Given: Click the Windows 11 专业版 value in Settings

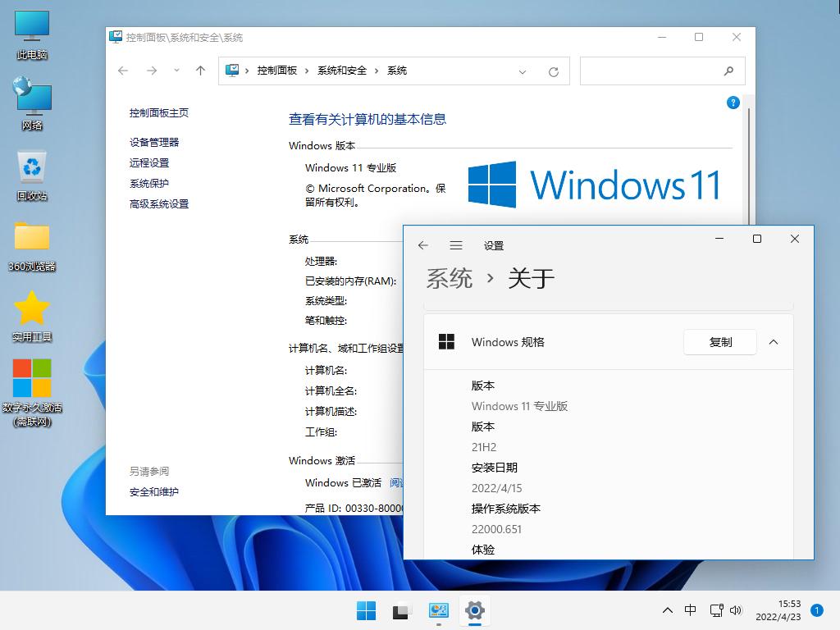Looking at the screenshot, I should click(x=519, y=406).
